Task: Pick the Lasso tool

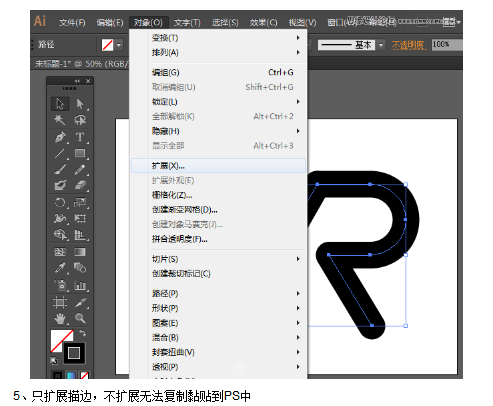Action: coord(80,120)
